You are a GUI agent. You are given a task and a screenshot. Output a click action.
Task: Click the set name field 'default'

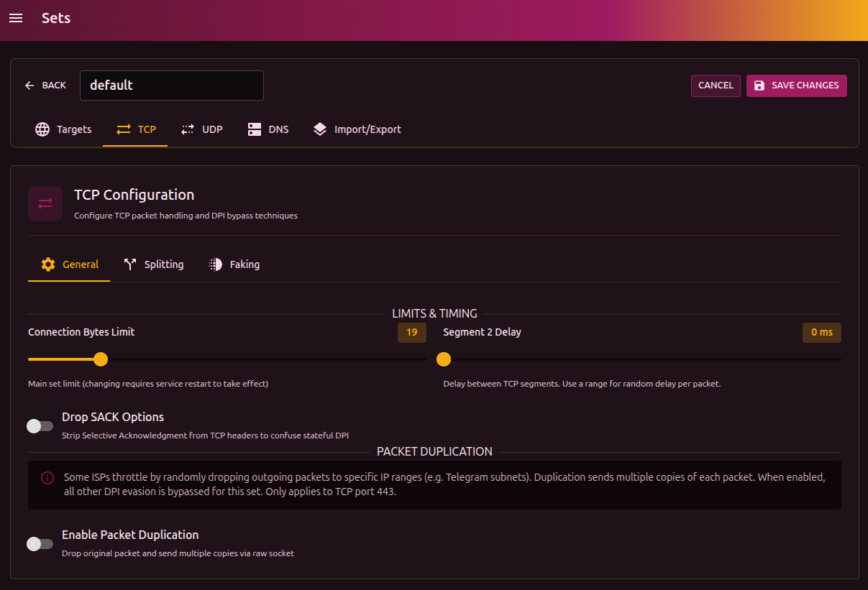[171, 86]
